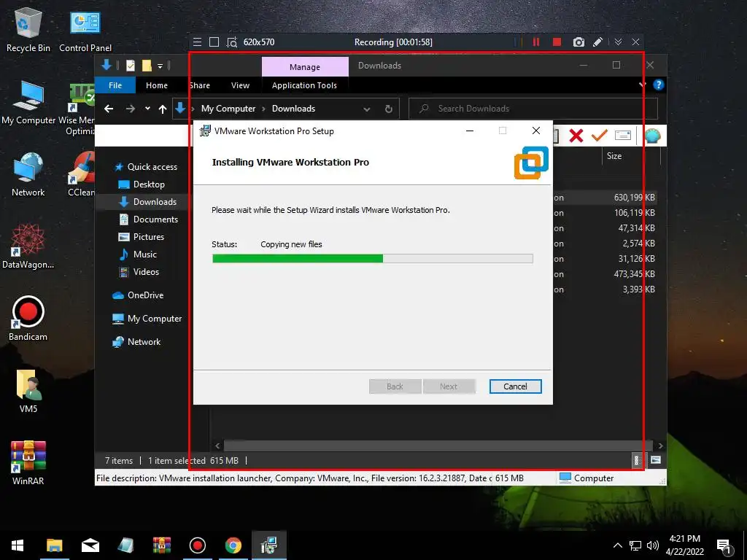Select the 630,199 KB file row
Image resolution: width=747 pixels, height=560 pixels.
pos(605,198)
